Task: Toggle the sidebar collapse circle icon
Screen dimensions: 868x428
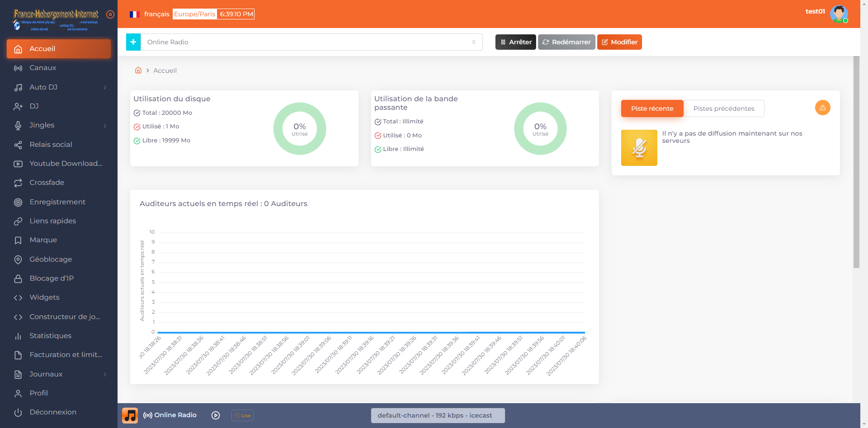Action: pyautogui.click(x=110, y=14)
